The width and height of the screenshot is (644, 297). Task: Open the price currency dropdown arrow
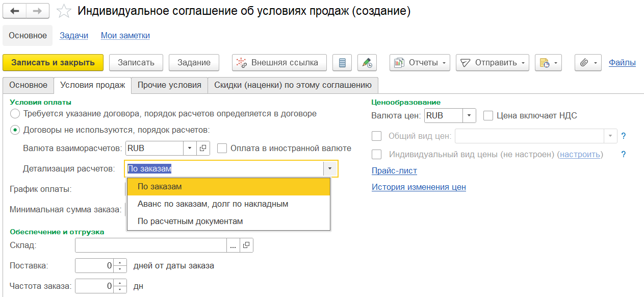[x=469, y=116]
